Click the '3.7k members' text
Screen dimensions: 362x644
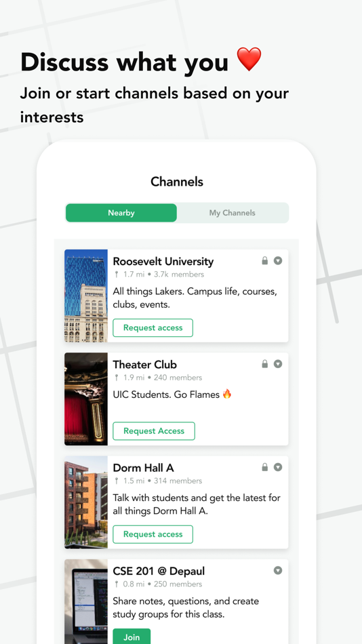pyautogui.click(x=179, y=275)
